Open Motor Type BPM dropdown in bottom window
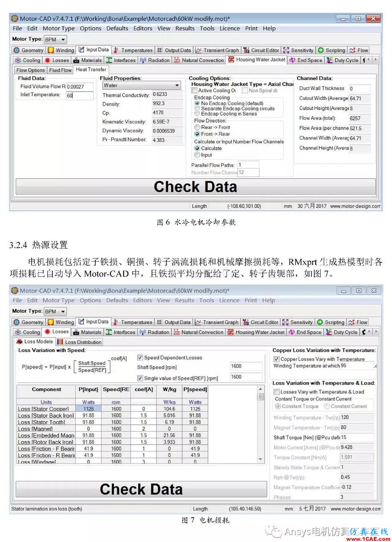Screen dimensions: 392x542 coord(56,312)
